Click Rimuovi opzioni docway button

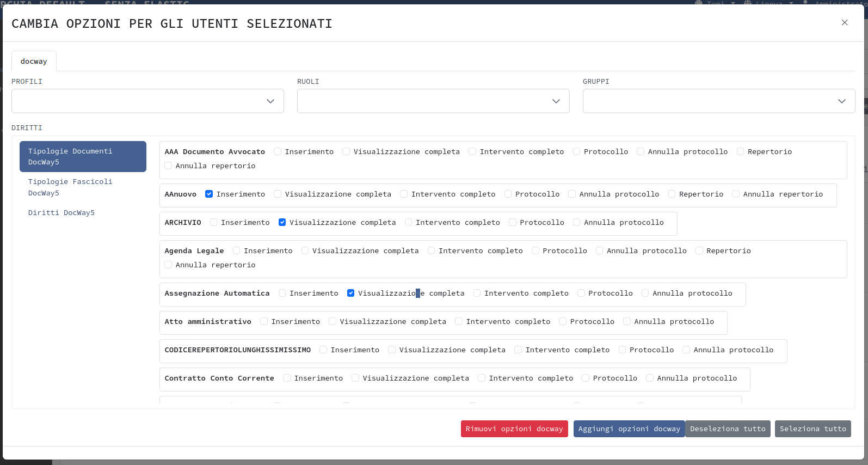tap(514, 429)
